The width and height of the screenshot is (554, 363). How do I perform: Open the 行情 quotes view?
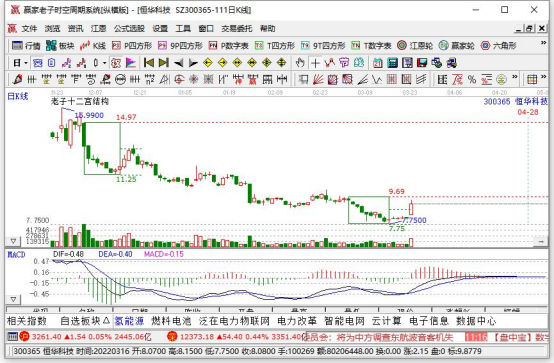26,46
